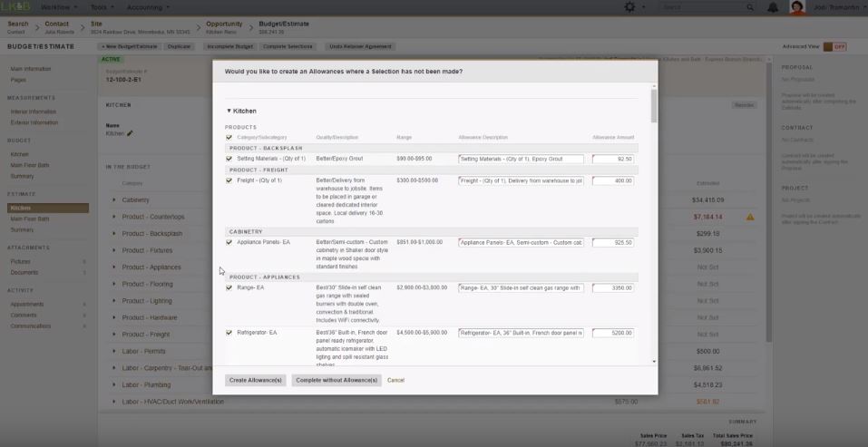Click Complete without Allowance(s) button

tap(336, 380)
